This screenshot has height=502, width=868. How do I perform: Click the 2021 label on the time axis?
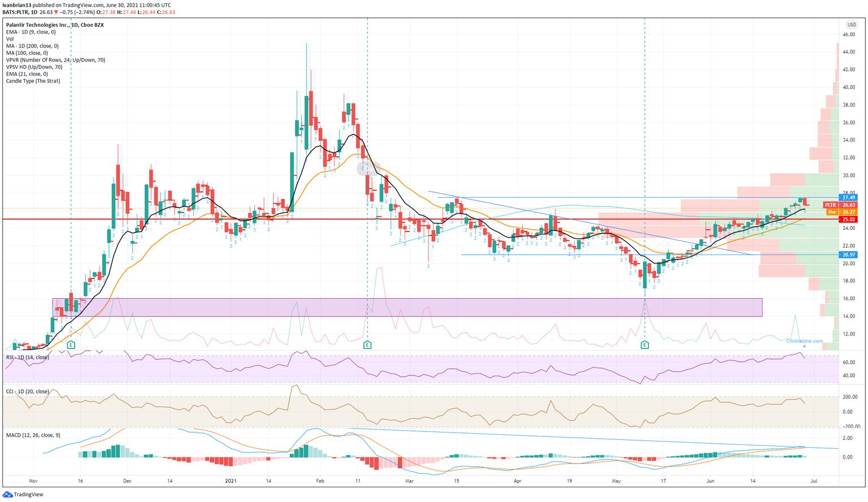tap(231, 481)
